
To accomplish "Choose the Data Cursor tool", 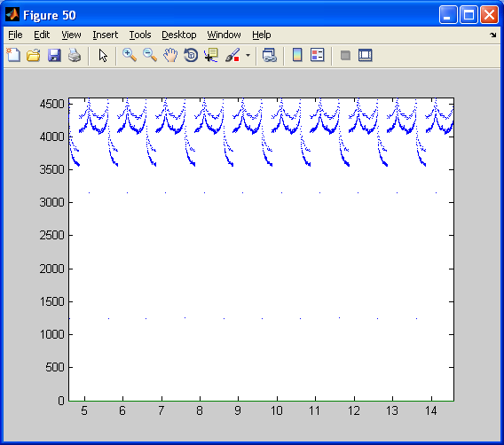I will (x=211, y=55).
